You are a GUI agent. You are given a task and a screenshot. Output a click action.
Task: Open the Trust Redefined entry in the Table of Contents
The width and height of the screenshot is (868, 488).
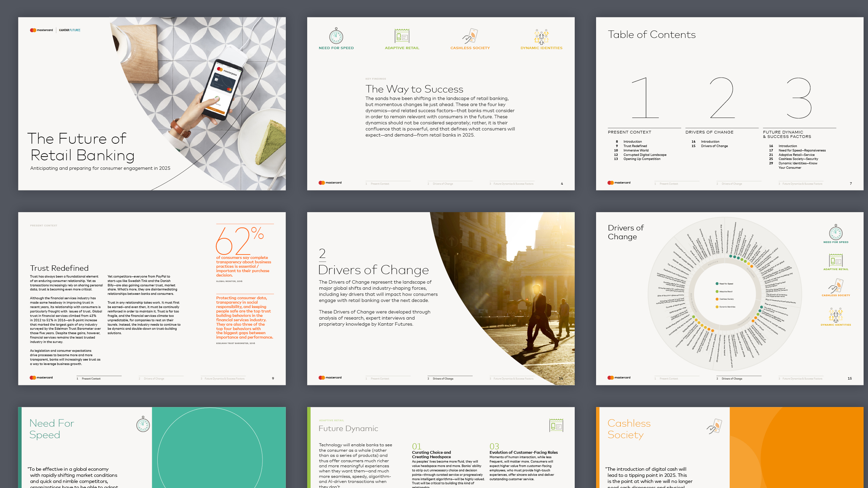pyautogui.click(x=635, y=146)
